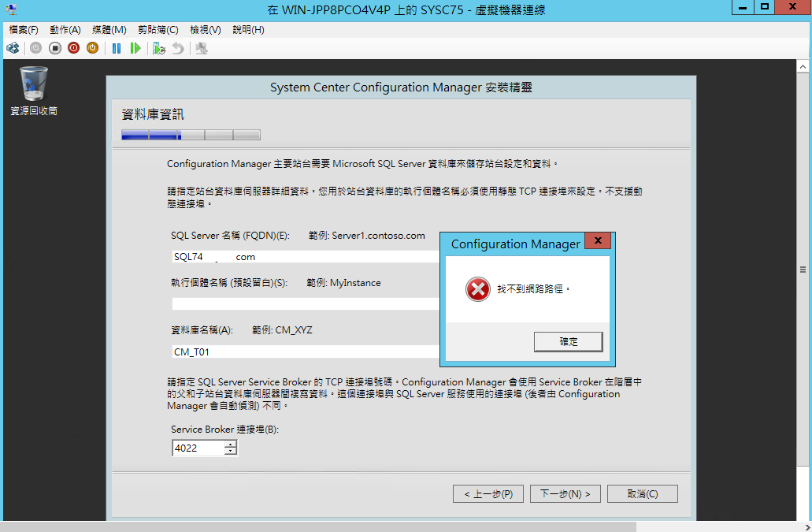
Task: Minimize the virtual machine connection window
Action: [742, 7]
